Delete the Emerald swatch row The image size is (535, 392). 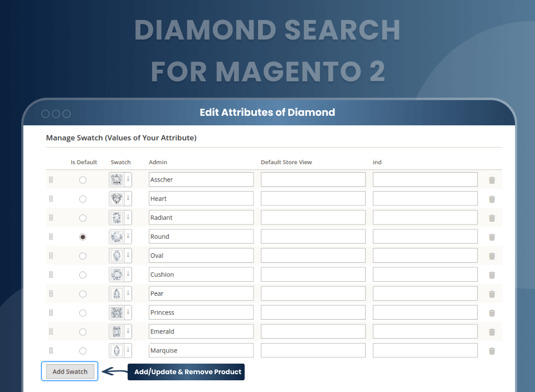pos(492,332)
